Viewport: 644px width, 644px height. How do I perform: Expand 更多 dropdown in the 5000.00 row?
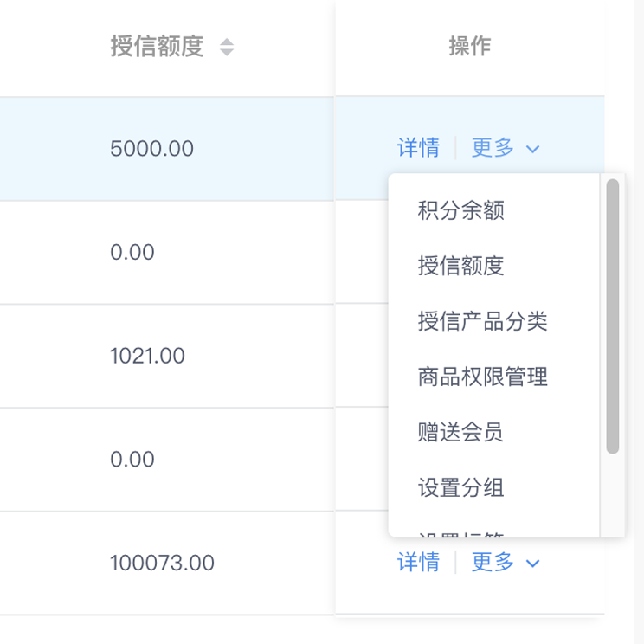[x=506, y=148]
